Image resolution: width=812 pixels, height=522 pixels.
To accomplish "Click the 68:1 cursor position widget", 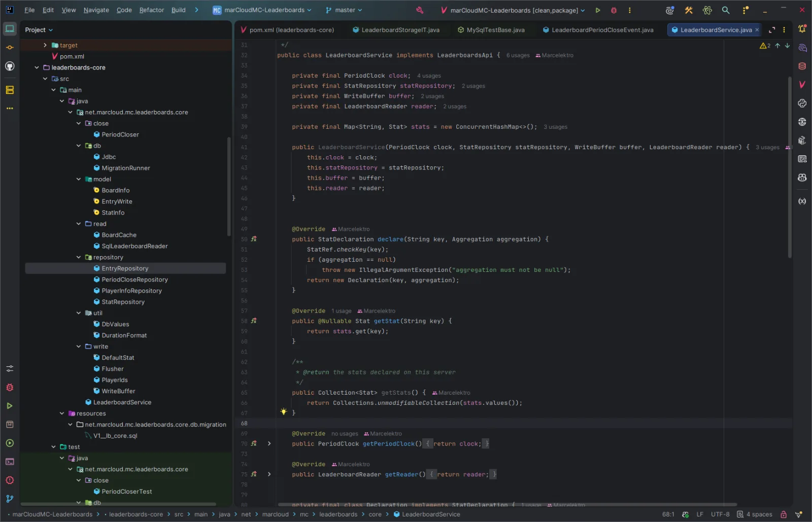I will tap(668, 514).
